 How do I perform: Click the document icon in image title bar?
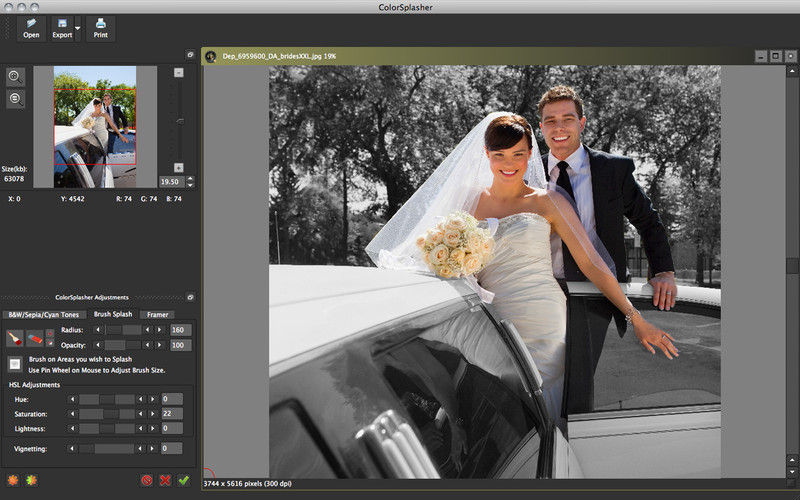(210, 56)
